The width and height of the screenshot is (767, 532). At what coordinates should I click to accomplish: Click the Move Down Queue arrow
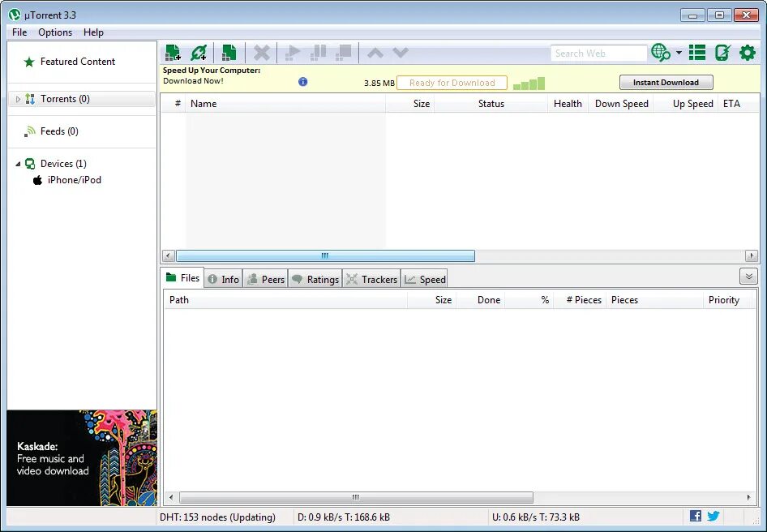coord(401,53)
